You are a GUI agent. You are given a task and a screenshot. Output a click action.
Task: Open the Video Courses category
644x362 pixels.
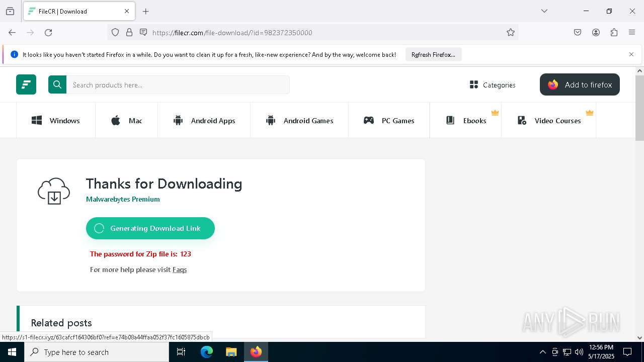click(x=549, y=121)
